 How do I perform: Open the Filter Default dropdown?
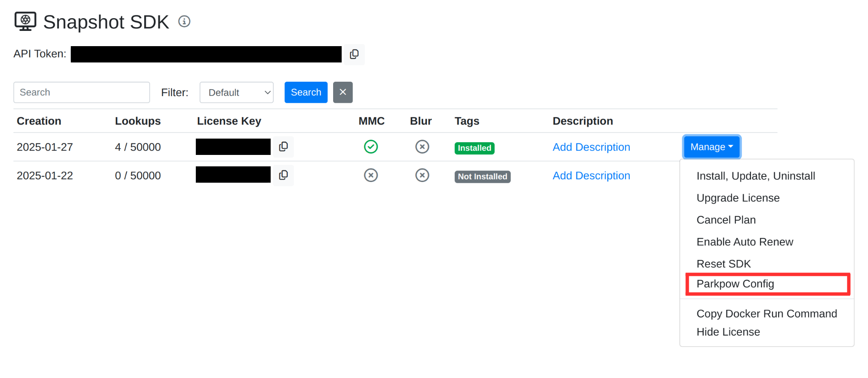point(236,92)
